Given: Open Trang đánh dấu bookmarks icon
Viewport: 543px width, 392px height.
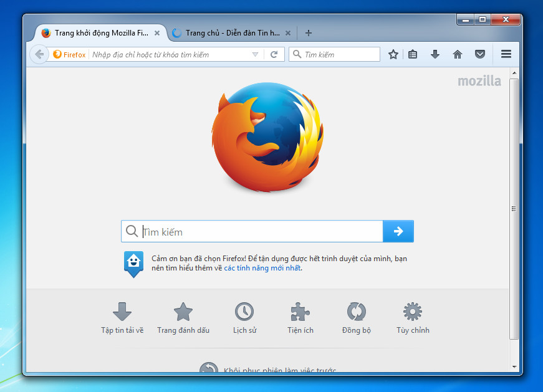Looking at the screenshot, I should (x=183, y=312).
